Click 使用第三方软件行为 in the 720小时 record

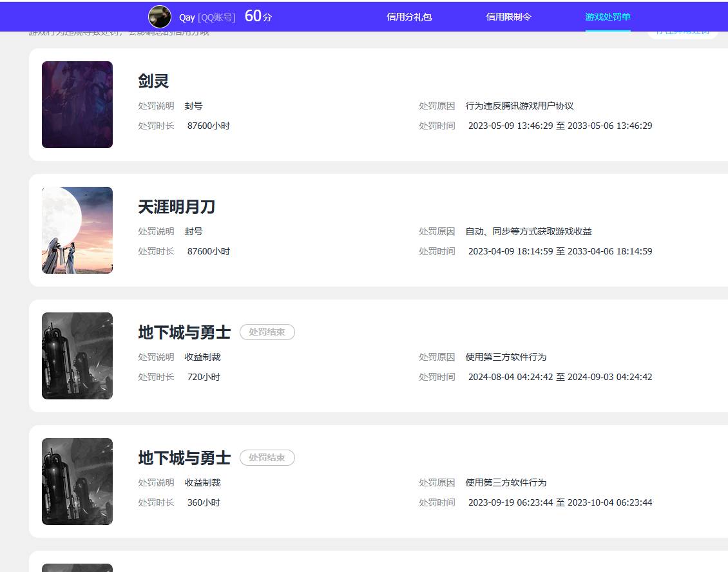[x=506, y=357]
